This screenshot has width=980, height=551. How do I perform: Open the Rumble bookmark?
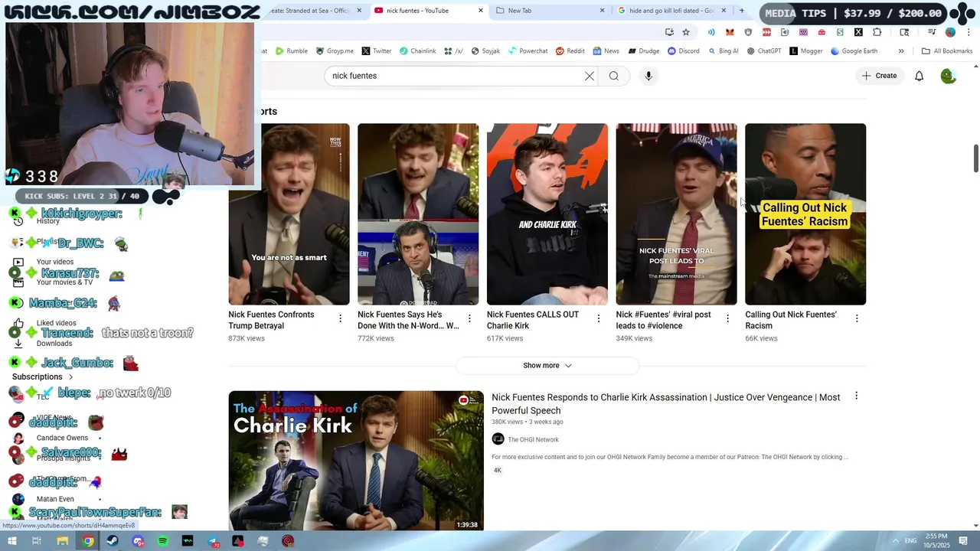pos(291,51)
